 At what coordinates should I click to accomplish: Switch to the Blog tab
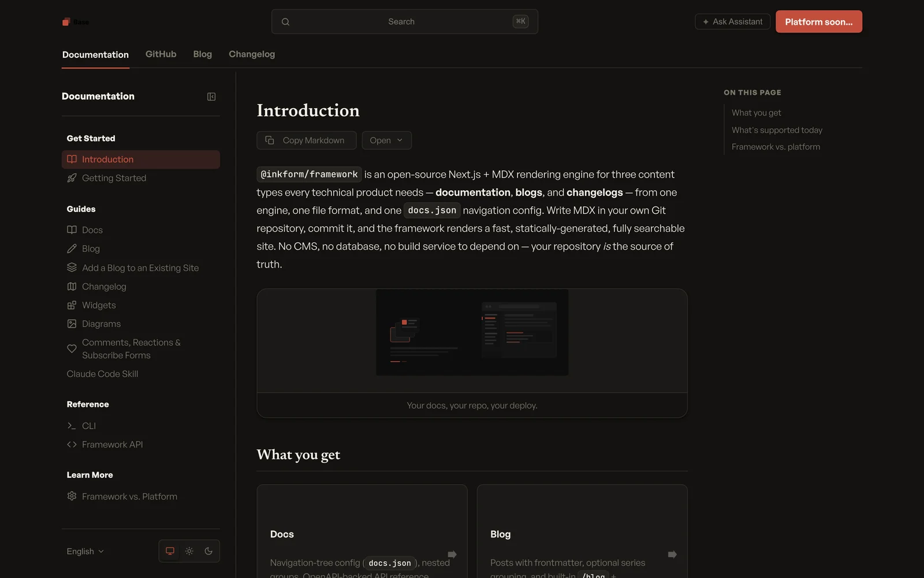[202, 54]
